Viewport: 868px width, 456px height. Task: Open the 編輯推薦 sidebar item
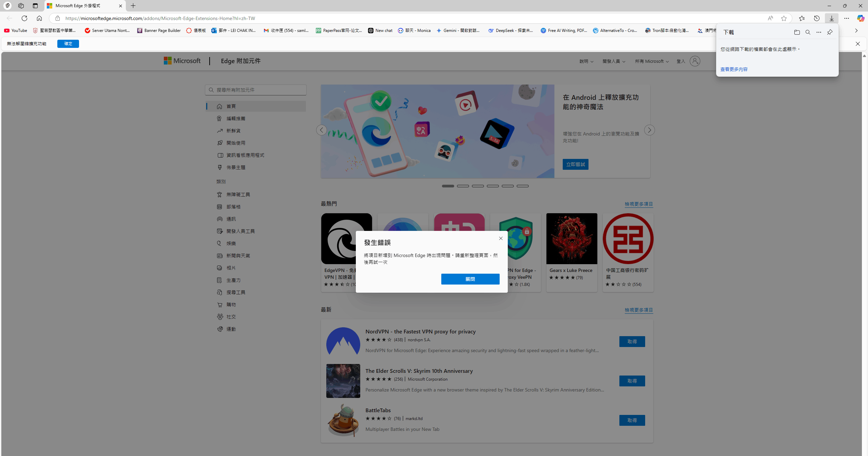[x=236, y=118]
